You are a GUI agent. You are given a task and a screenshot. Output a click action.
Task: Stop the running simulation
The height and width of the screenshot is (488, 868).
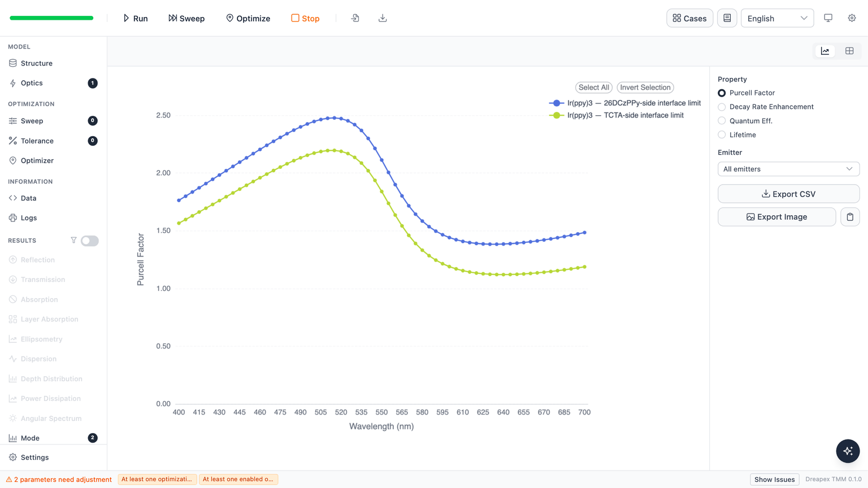click(305, 18)
